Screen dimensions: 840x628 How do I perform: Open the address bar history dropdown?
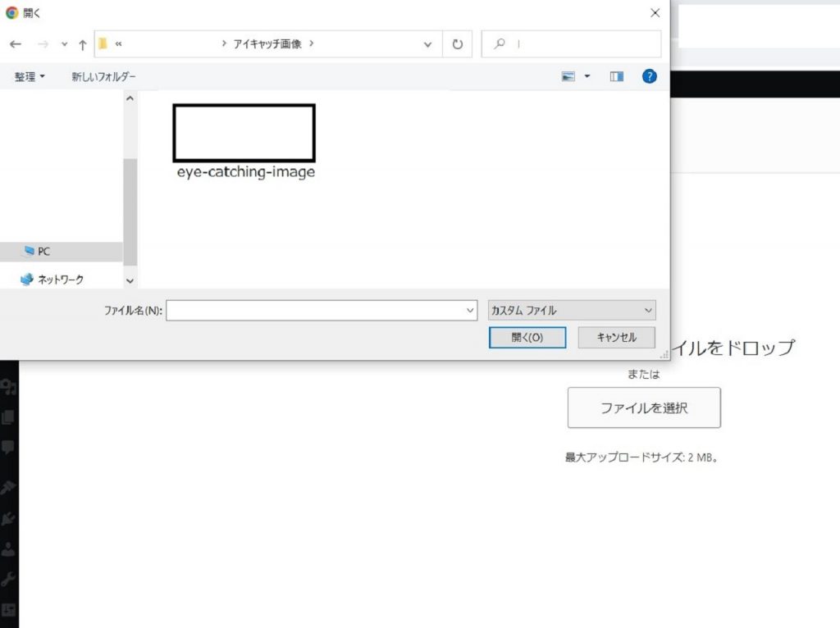click(427, 44)
